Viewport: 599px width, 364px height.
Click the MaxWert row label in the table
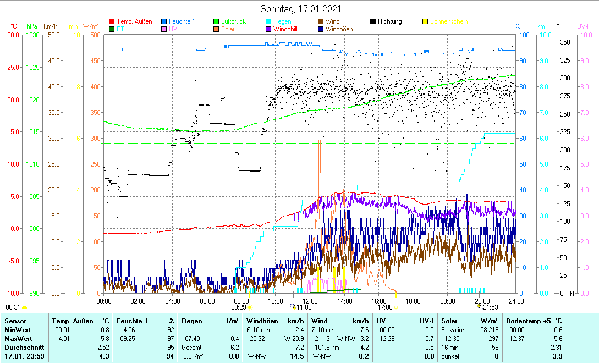[x=19, y=338]
